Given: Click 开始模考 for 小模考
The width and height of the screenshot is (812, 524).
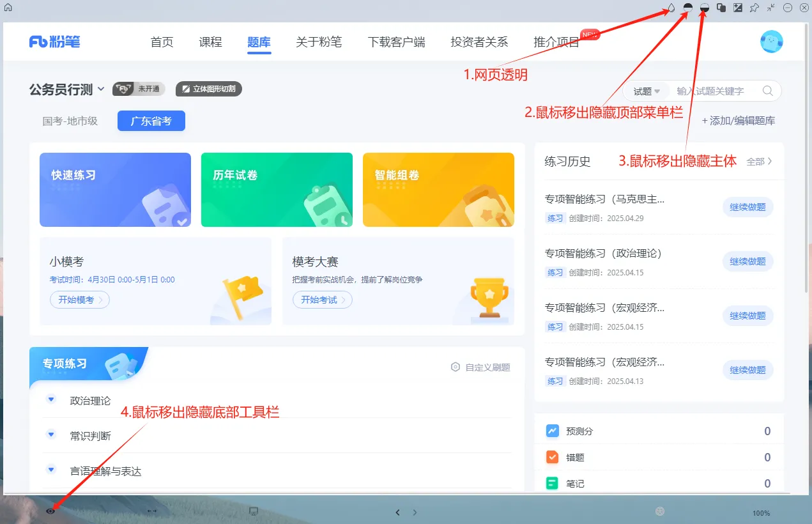Looking at the screenshot, I should [79, 299].
